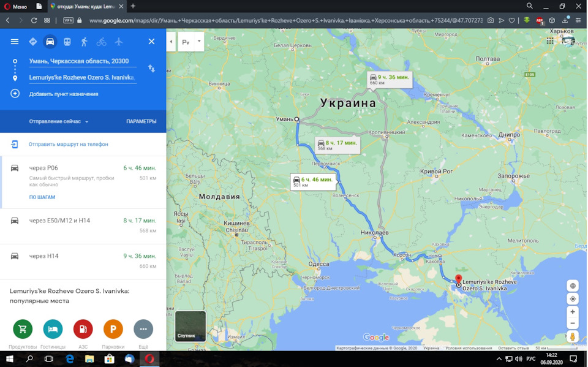Select the flights travel mode
This screenshot has height=367, width=588.
pyautogui.click(x=118, y=42)
